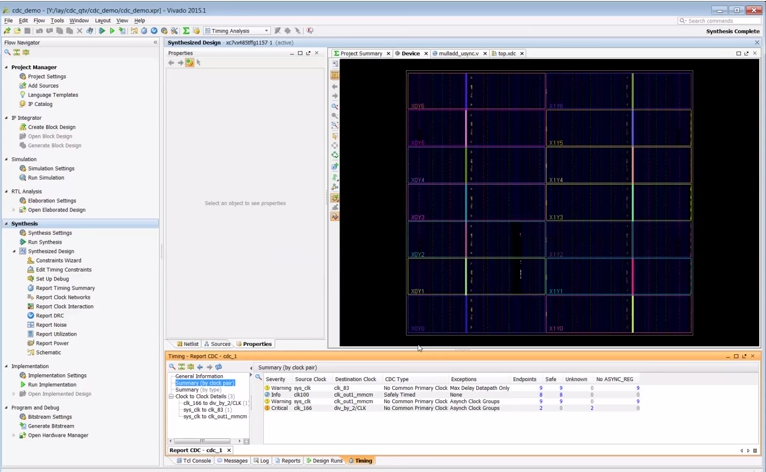The height and width of the screenshot is (472, 766).
Task: Toggle automatic property update icon in Properties
Action: [x=190, y=63]
